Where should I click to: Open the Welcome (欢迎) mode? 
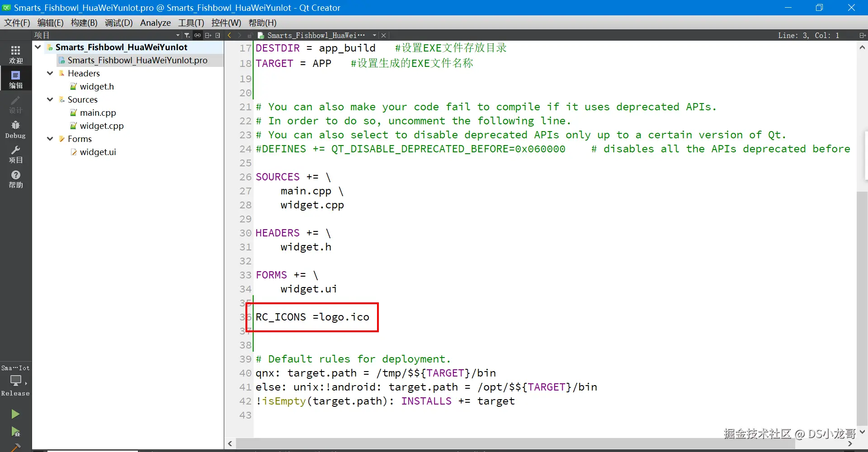pos(16,54)
